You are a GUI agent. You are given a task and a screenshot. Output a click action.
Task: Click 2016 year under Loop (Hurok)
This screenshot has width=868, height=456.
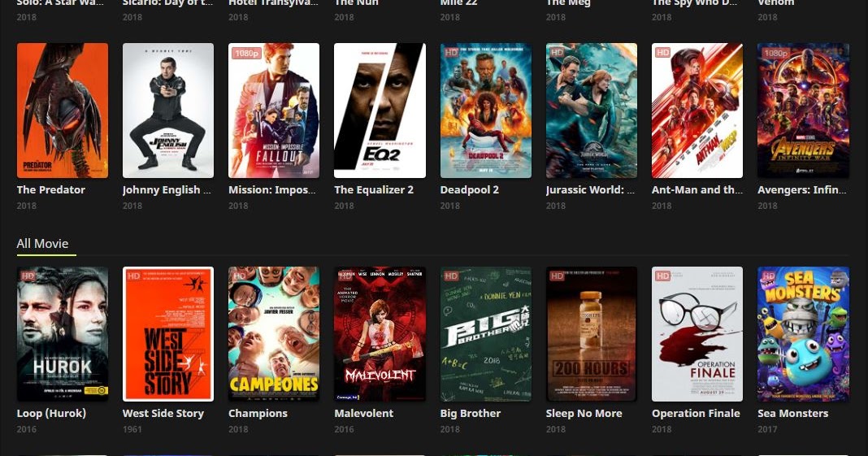27,429
